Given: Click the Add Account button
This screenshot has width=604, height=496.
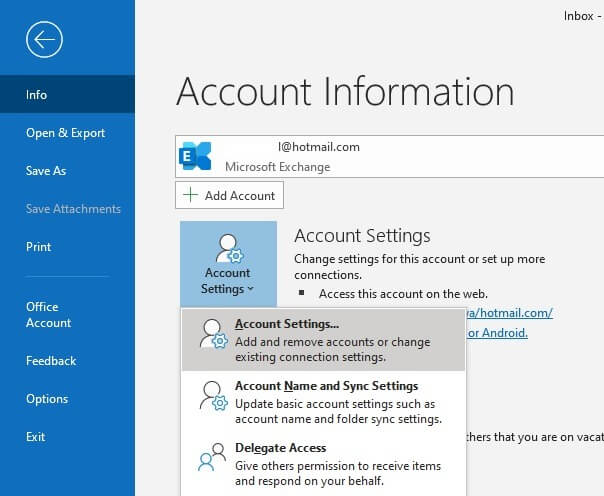Looking at the screenshot, I should 230,196.
